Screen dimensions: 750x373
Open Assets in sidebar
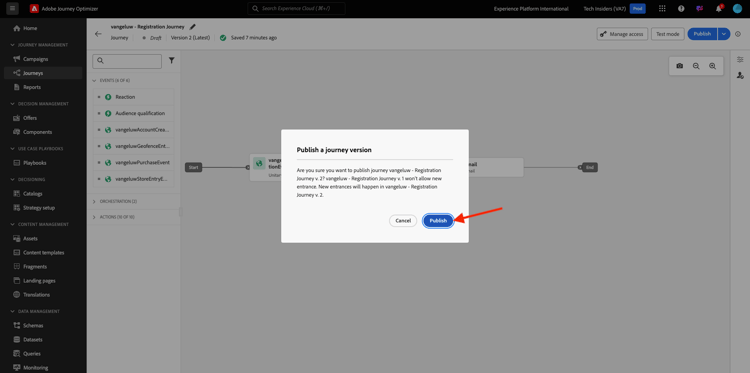(30, 238)
